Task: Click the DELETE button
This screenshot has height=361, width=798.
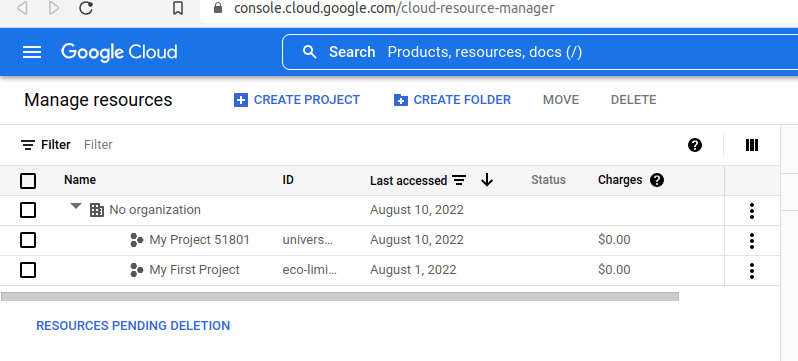Action: (634, 100)
